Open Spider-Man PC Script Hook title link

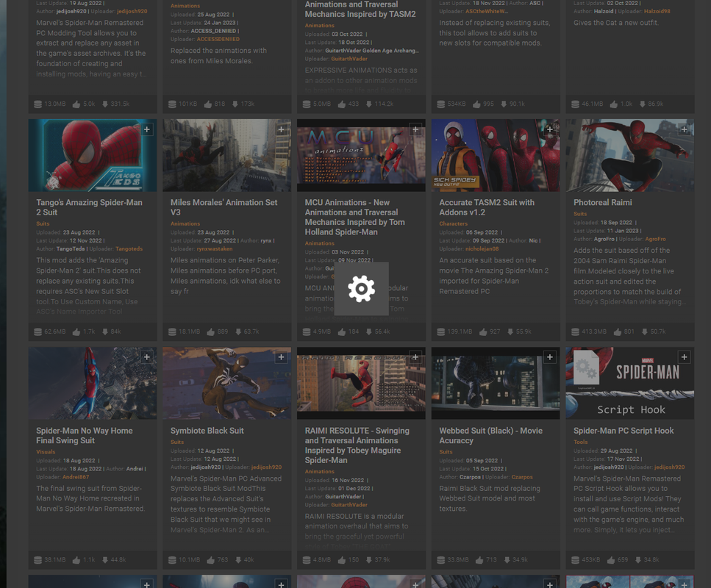point(624,431)
